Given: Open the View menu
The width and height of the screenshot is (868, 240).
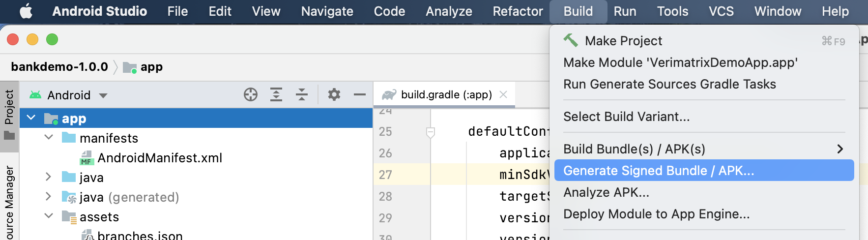Looking at the screenshot, I should 266,11.
